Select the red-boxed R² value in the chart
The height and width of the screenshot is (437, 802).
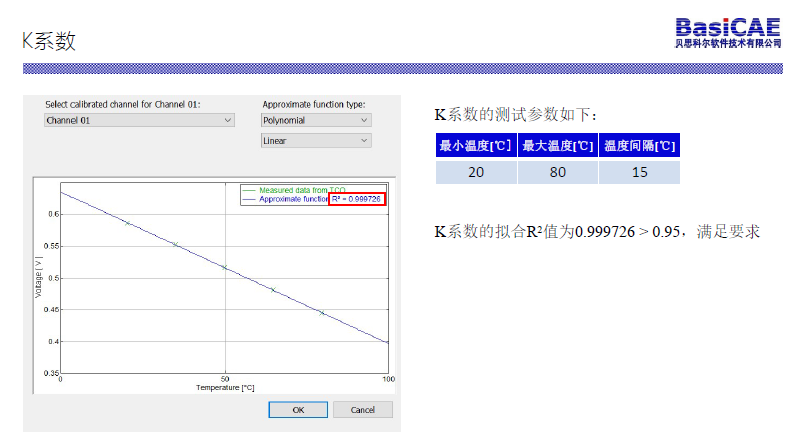pyautogui.click(x=357, y=199)
